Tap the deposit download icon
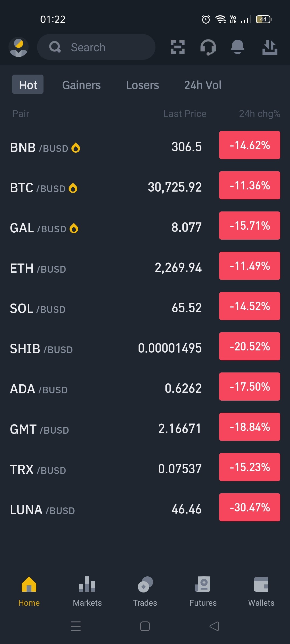 (270, 47)
